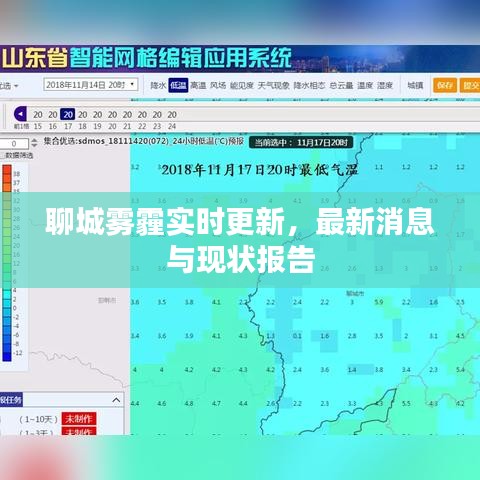Click the value stepper arrows beside 0

pos(34,143)
